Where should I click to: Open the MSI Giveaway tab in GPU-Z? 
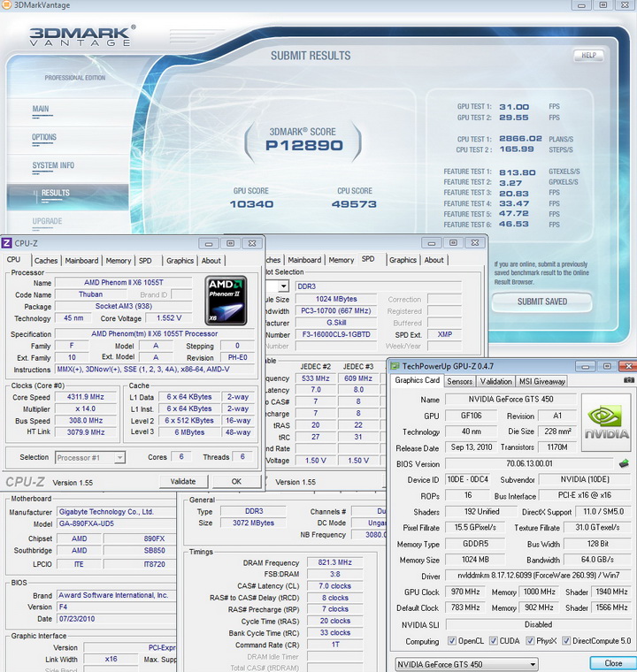pyautogui.click(x=541, y=381)
